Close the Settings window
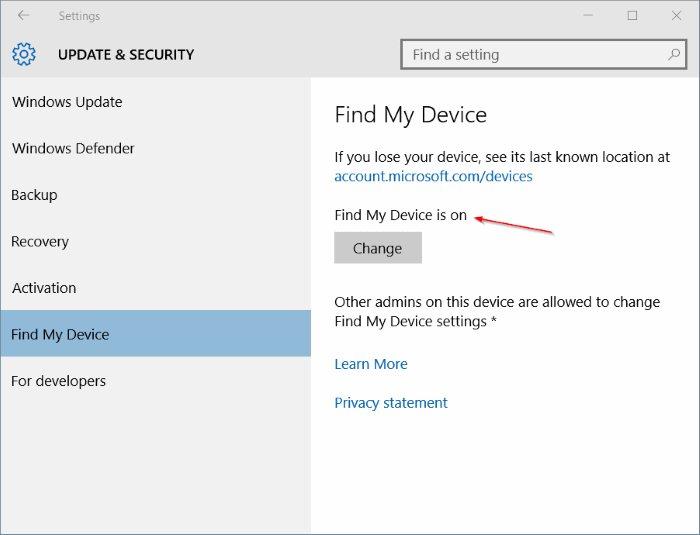The width and height of the screenshot is (700, 535). pyautogui.click(x=676, y=16)
